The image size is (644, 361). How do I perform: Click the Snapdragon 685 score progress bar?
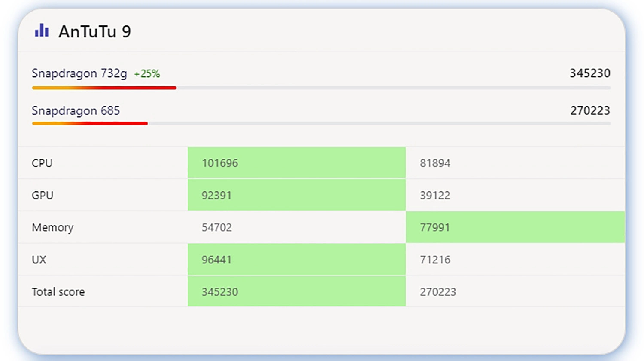tap(321, 123)
